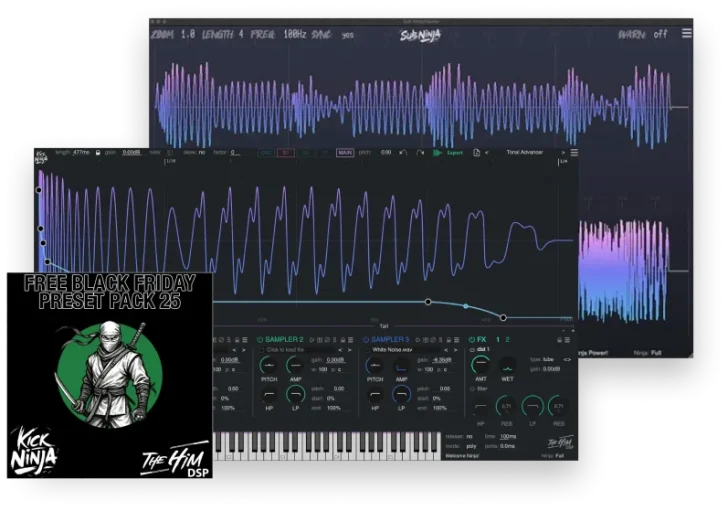Click the lock icon next to length
Viewport: 728px width, 511px height.
[x=98, y=153]
